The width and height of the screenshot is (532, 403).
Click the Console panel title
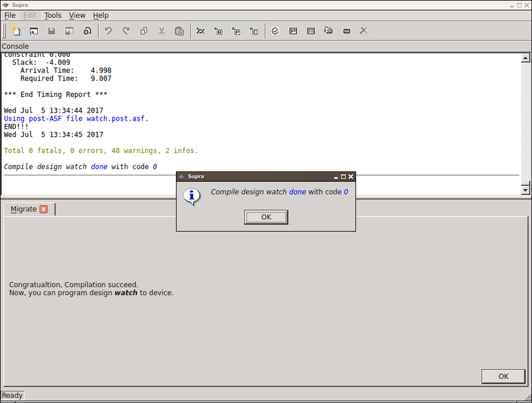click(x=15, y=46)
